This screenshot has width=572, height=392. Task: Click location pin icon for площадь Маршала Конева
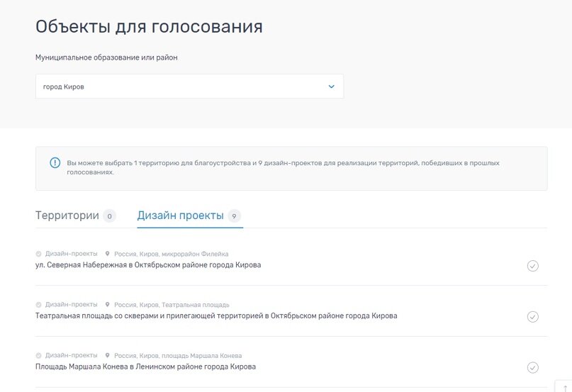[107, 355]
